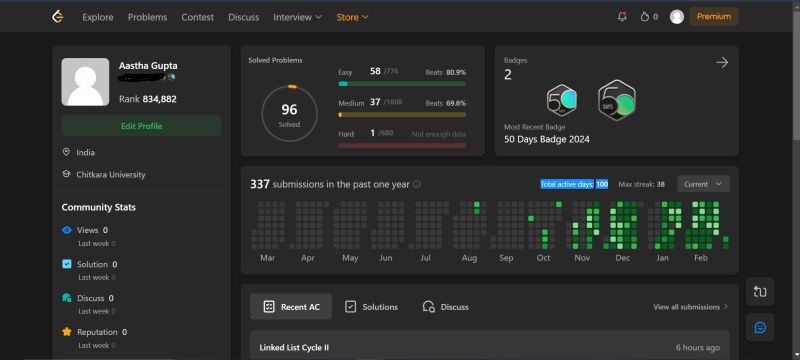Click the submissions info icon
This screenshot has height=360, width=800.
(417, 184)
